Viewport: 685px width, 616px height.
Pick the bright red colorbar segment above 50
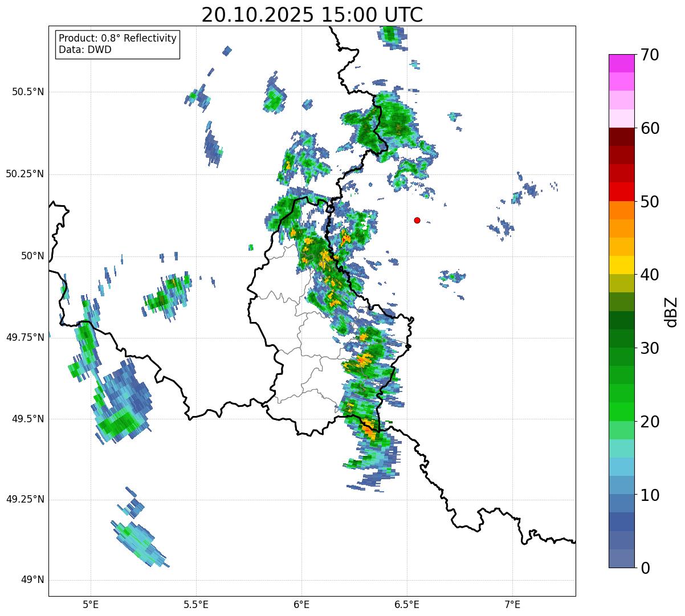[x=621, y=192]
